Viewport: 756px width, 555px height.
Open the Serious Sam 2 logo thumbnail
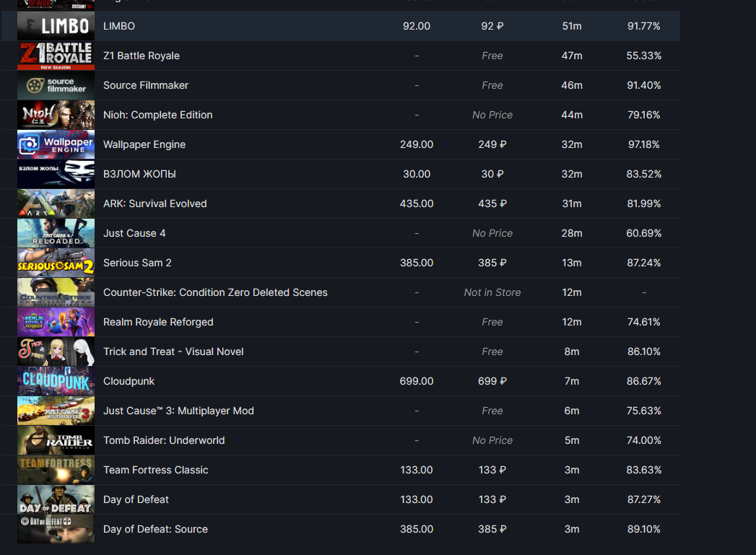56,263
